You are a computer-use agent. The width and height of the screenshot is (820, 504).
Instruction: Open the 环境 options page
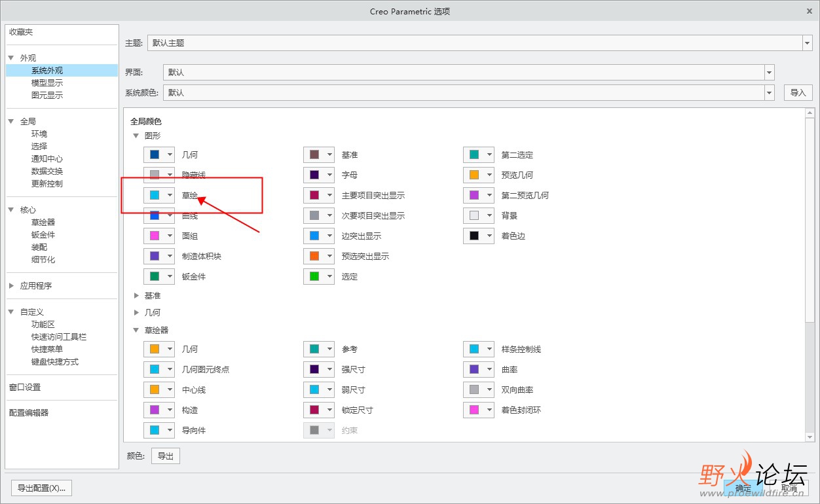click(x=39, y=134)
